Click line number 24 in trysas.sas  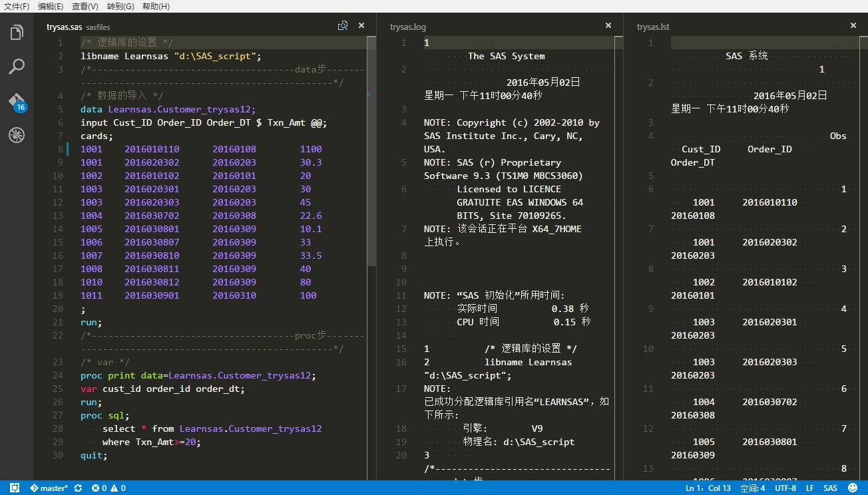[x=58, y=375]
